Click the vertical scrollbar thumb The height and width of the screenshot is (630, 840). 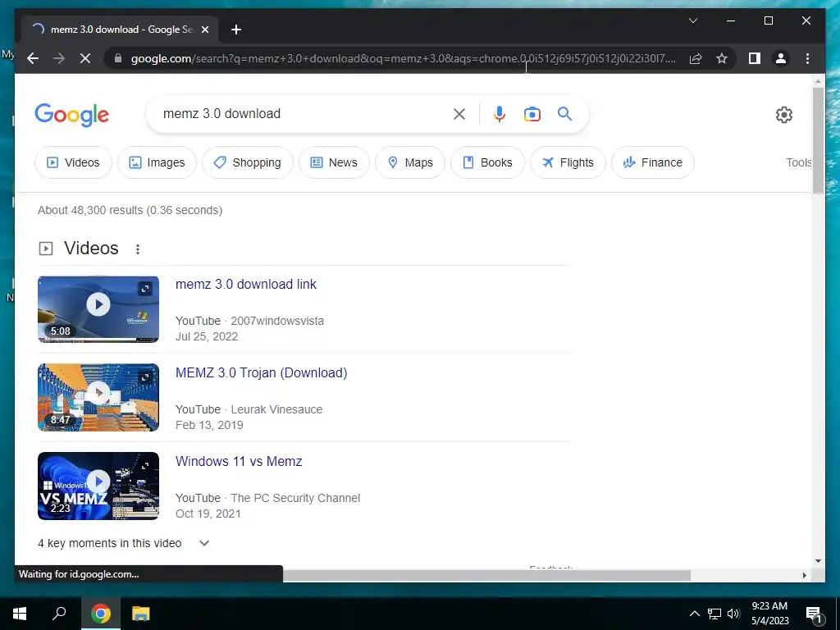(818, 140)
